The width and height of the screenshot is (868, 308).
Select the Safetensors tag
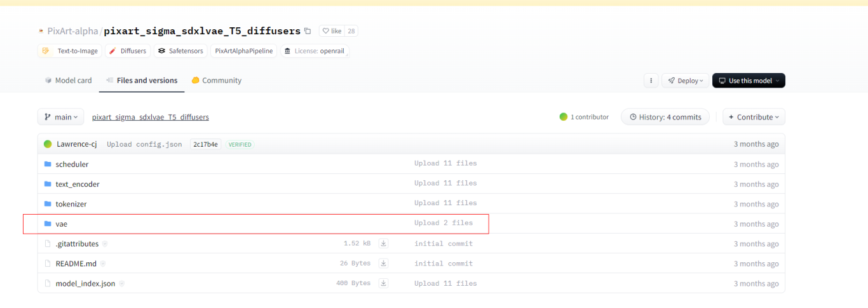[180, 51]
